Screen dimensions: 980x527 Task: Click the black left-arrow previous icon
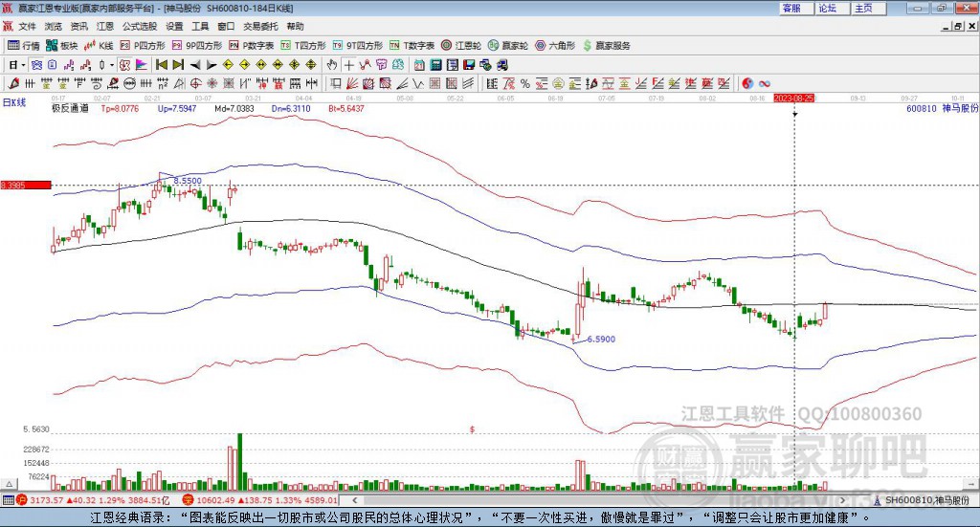pyautogui.click(x=195, y=65)
